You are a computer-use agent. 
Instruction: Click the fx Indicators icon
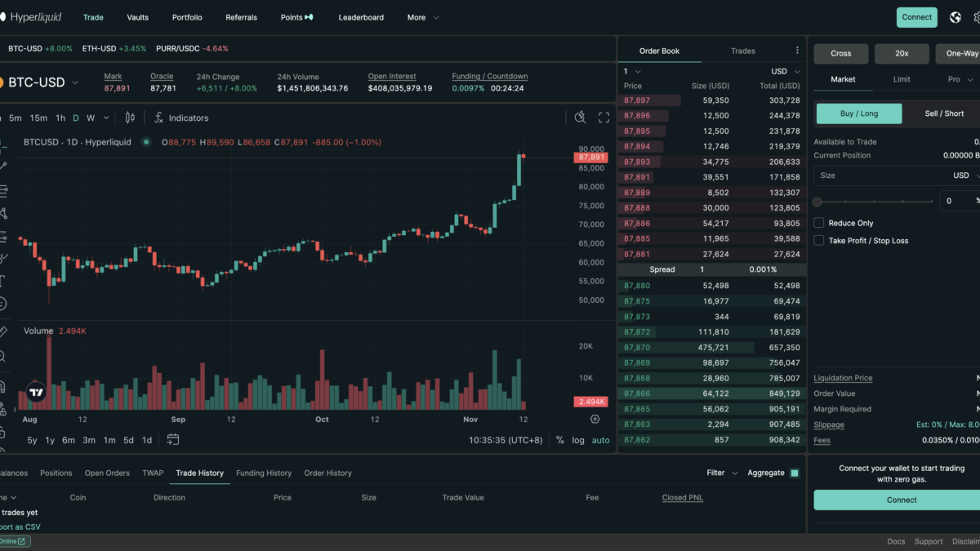point(159,118)
